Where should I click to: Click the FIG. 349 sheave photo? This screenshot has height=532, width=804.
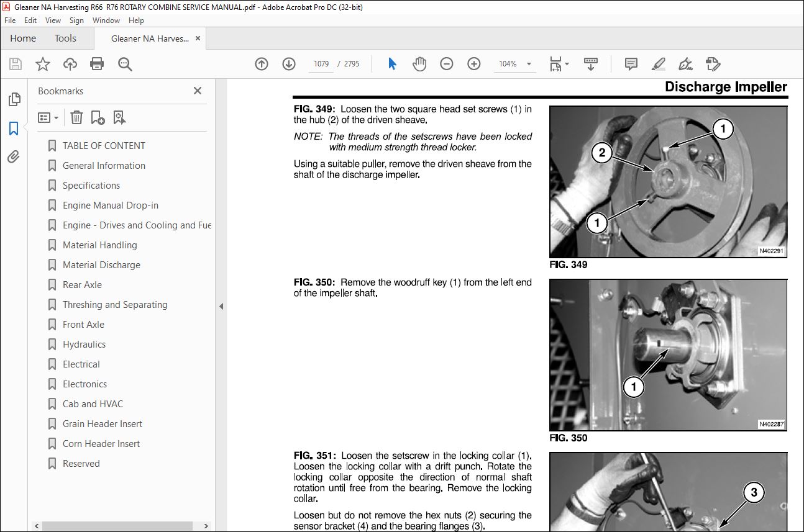669,182
